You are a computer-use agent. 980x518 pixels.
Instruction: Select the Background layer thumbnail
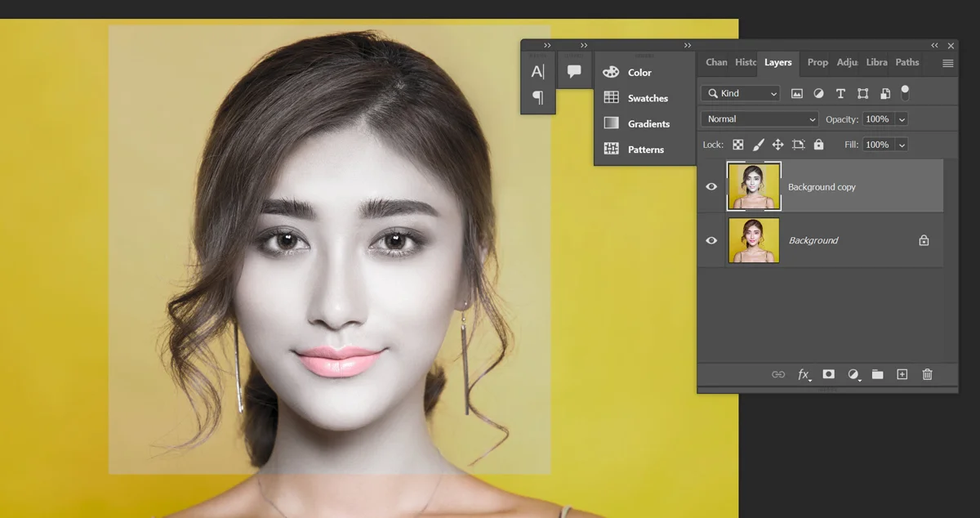pos(754,240)
